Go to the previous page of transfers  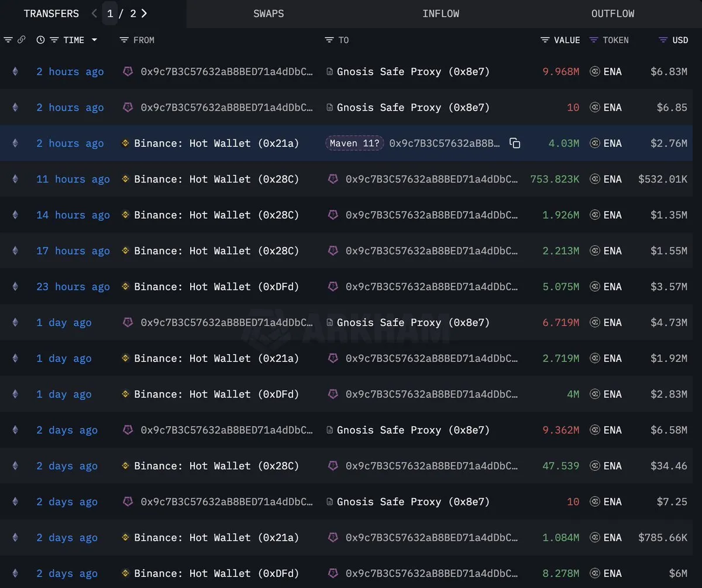pos(95,13)
